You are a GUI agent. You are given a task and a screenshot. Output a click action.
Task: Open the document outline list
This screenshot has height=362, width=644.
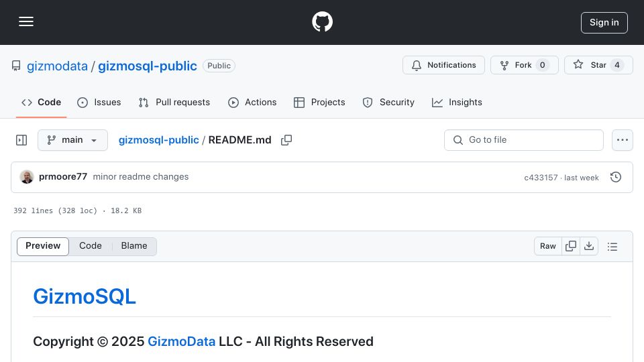[x=612, y=247]
